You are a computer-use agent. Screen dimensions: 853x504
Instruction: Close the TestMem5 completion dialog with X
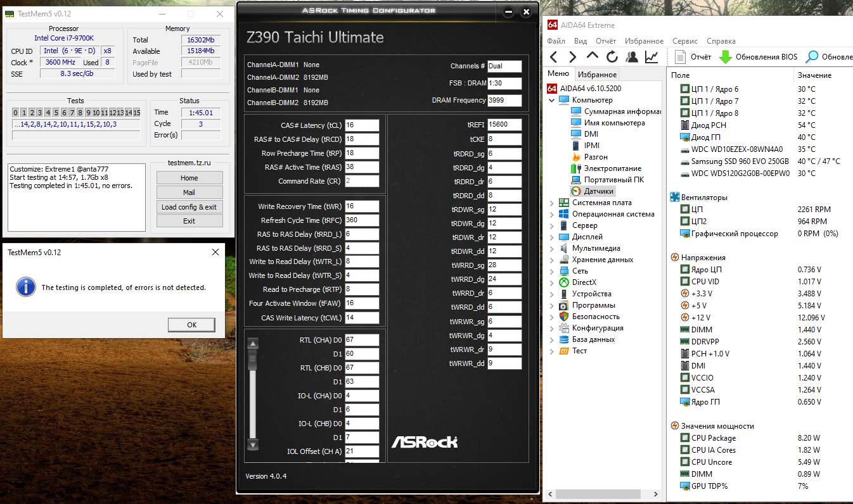(215, 252)
